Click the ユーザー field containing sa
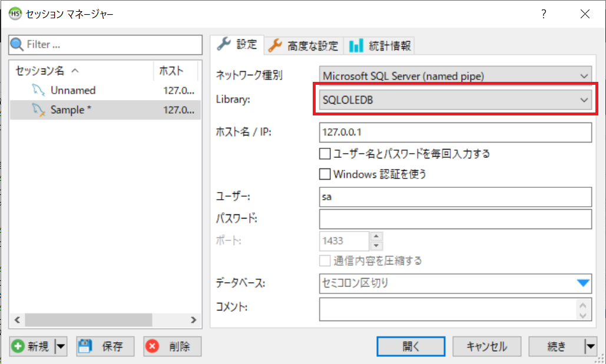Viewport: 606px width, 364px height. pos(455,197)
